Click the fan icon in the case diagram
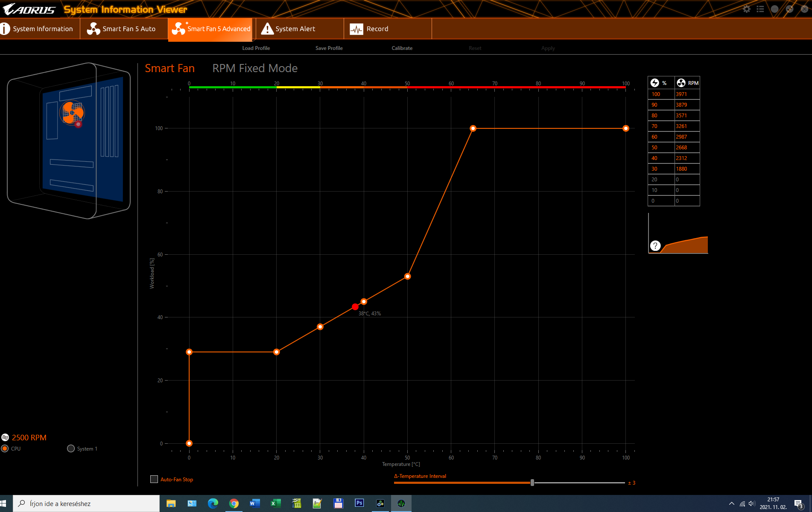Screen dimensions: 812x512 [72, 112]
